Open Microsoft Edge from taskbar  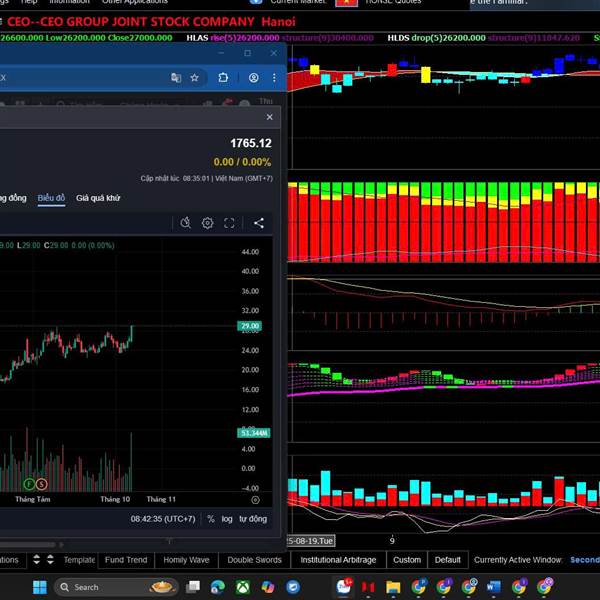218,587
